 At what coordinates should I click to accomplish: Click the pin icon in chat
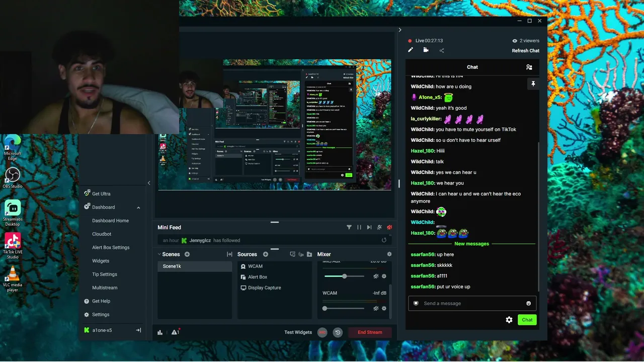[x=533, y=84]
